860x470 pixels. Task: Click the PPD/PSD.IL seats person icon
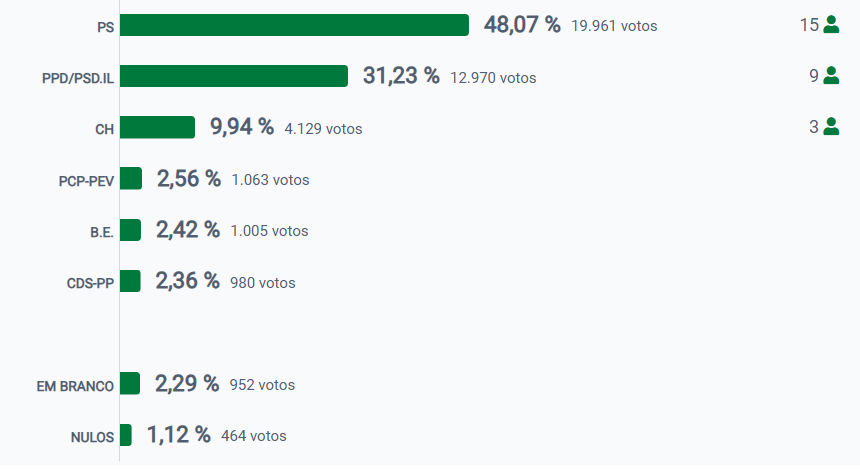(831, 76)
